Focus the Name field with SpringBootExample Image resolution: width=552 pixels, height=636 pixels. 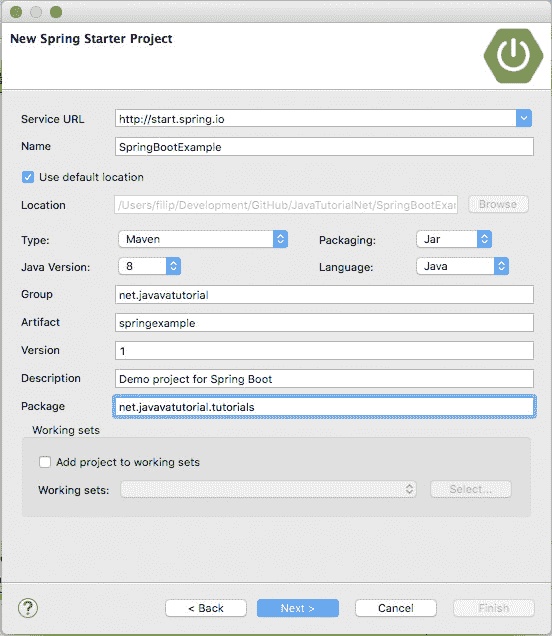[324, 146]
